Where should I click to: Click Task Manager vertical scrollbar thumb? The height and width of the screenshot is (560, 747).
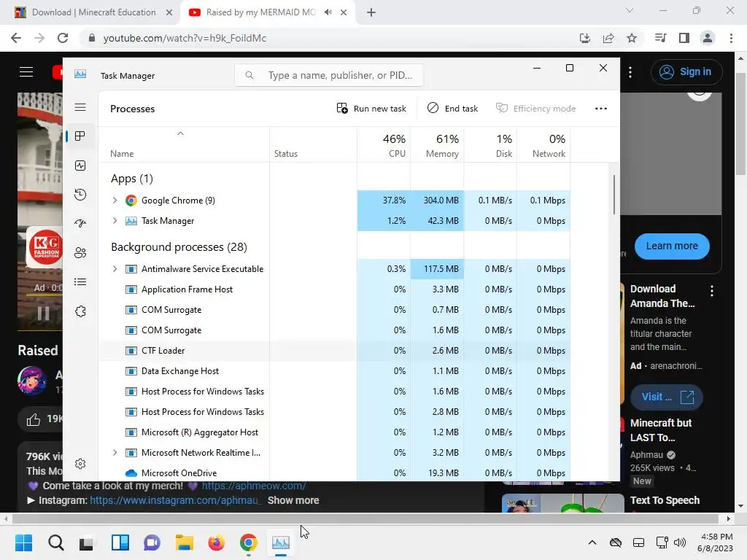(x=614, y=194)
